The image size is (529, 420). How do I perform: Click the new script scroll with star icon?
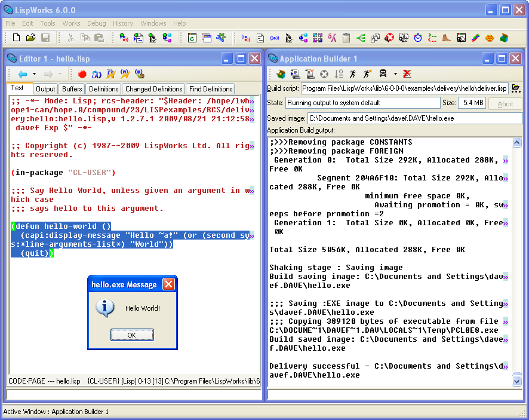click(310, 74)
